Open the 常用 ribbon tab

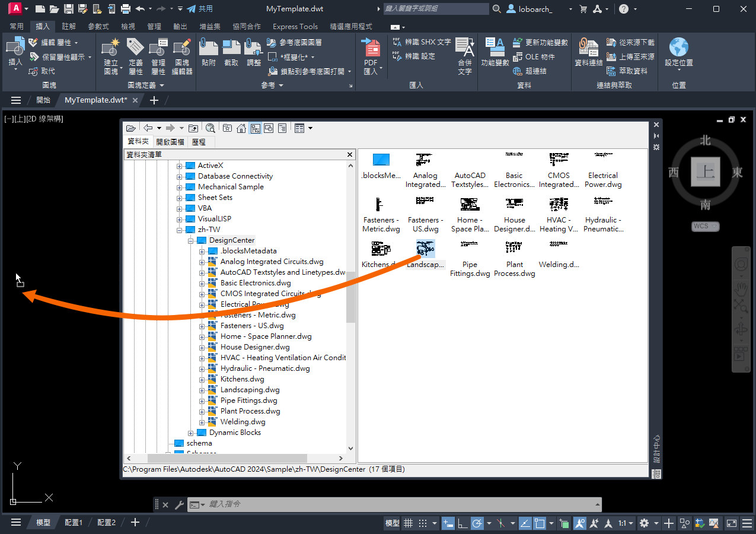coord(17,27)
